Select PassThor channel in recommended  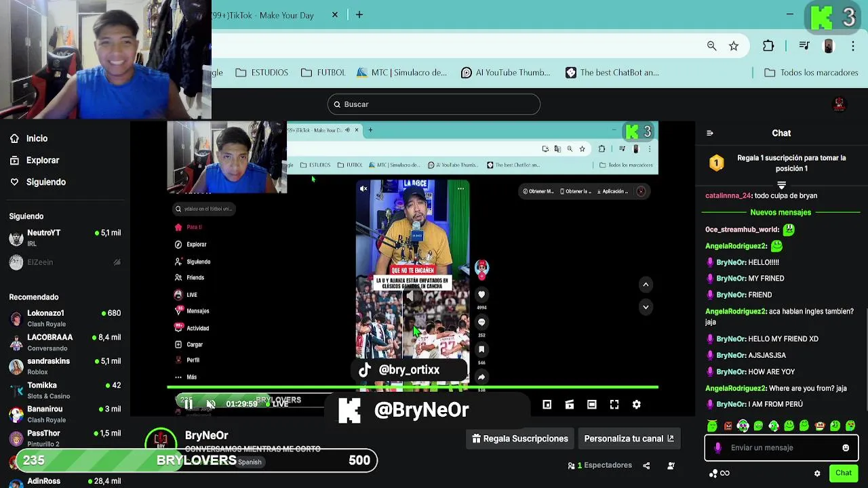(65, 438)
